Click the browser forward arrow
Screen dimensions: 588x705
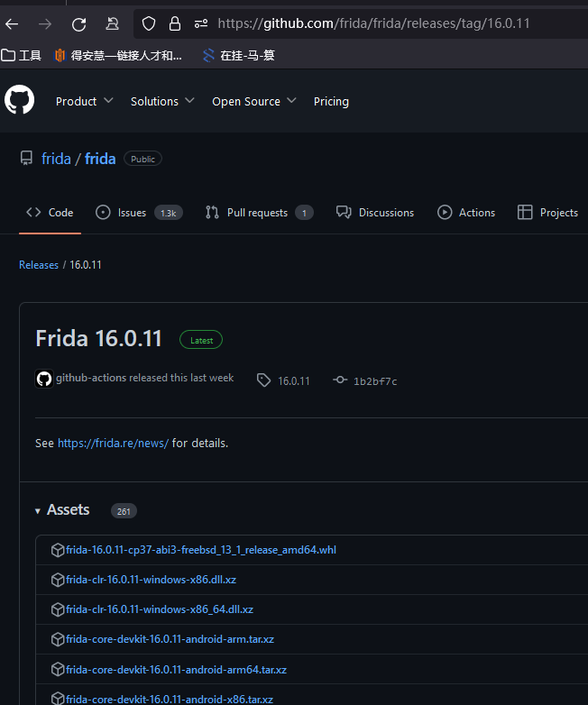(x=45, y=23)
